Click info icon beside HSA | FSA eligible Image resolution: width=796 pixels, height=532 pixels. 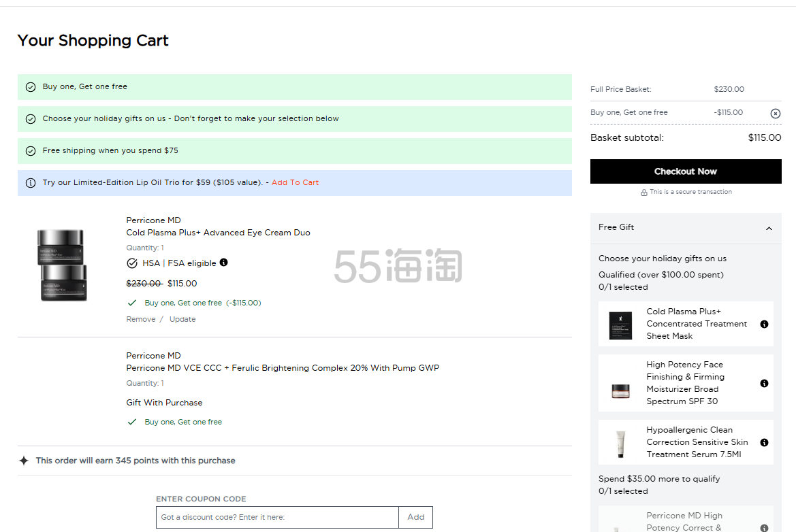tap(223, 263)
